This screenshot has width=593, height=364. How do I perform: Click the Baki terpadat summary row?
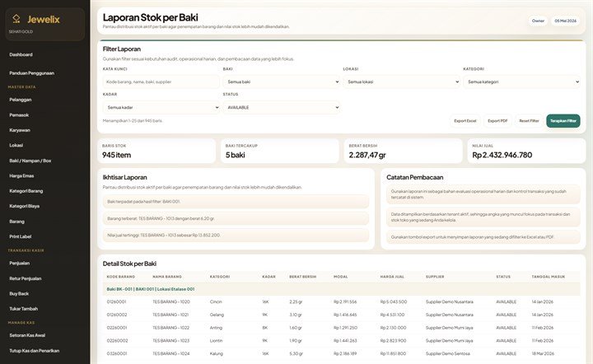coord(236,202)
